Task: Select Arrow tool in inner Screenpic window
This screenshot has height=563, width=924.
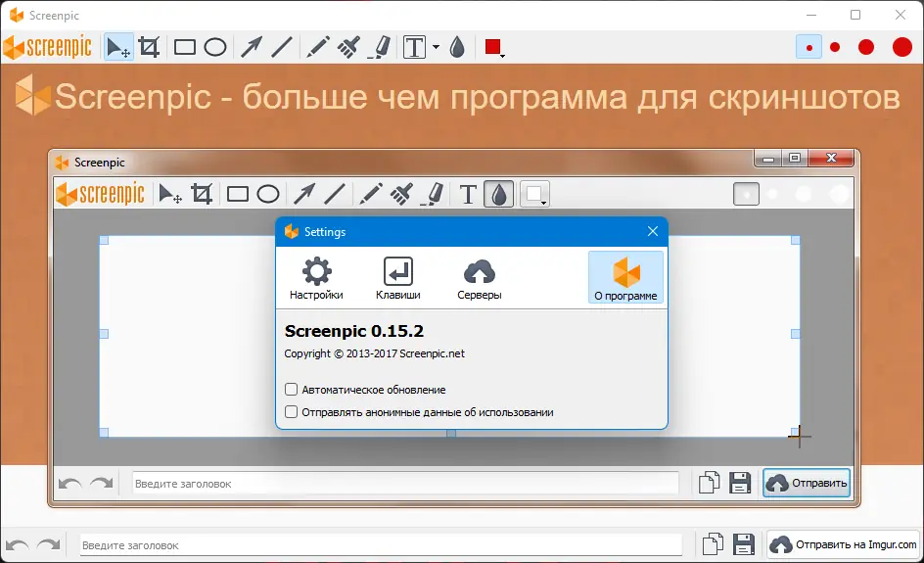Action: 304,194
